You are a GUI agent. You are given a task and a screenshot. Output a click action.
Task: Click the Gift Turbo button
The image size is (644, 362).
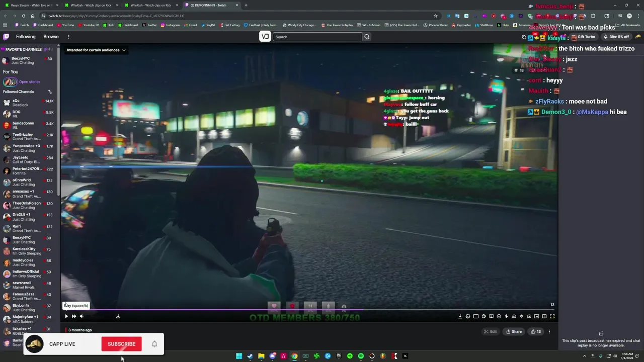pyautogui.click(x=584, y=37)
